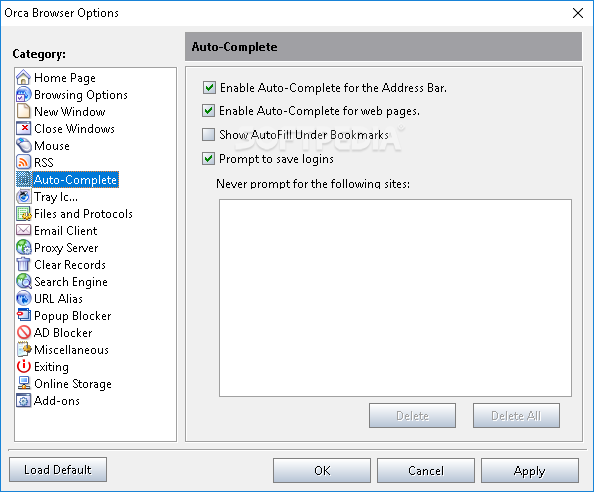Select AD Blocker category
Image resolution: width=594 pixels, height=492 pixels.
click(63, 333)
